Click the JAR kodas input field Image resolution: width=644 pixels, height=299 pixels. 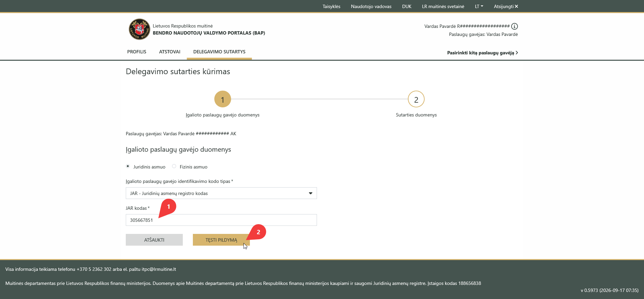pos(221,220)
